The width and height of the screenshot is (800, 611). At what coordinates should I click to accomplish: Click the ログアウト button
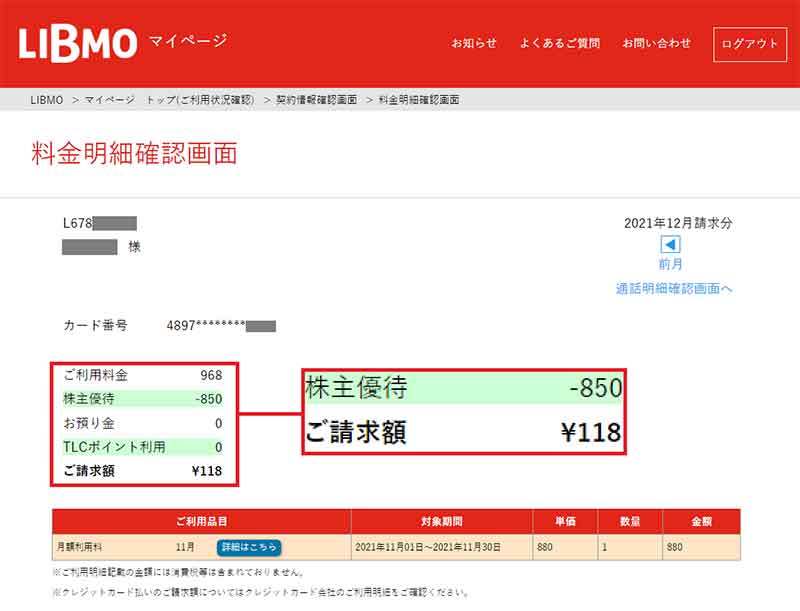(x=749, y=44)
